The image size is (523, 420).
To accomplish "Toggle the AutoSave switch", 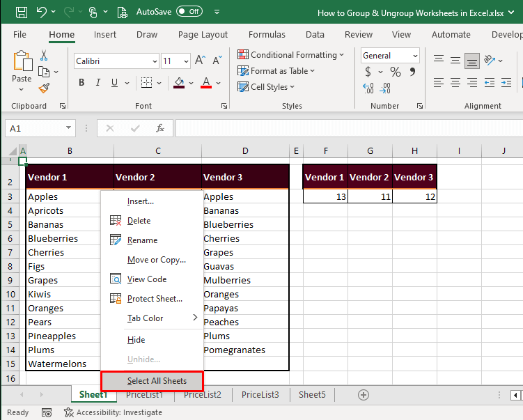I will 189,12.
